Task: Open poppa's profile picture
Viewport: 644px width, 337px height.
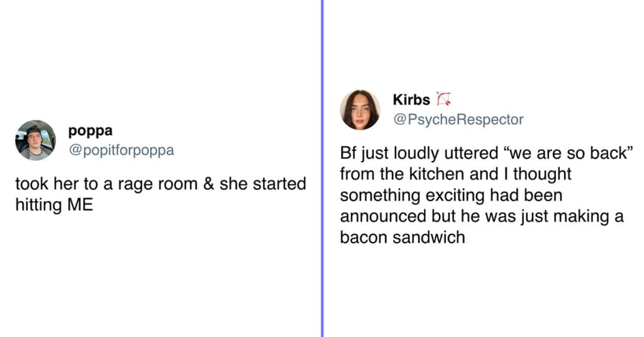Action: pyautogui.click(x=35, y=140)
